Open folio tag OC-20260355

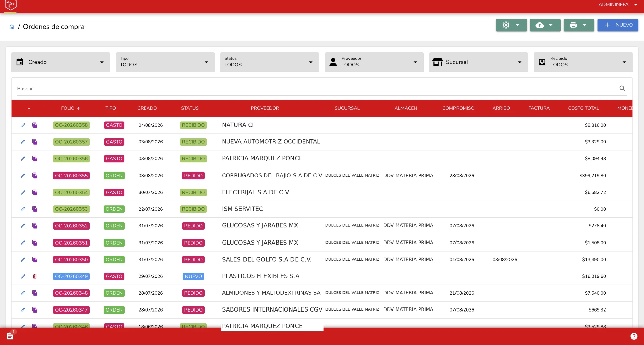tap(71, 176)
